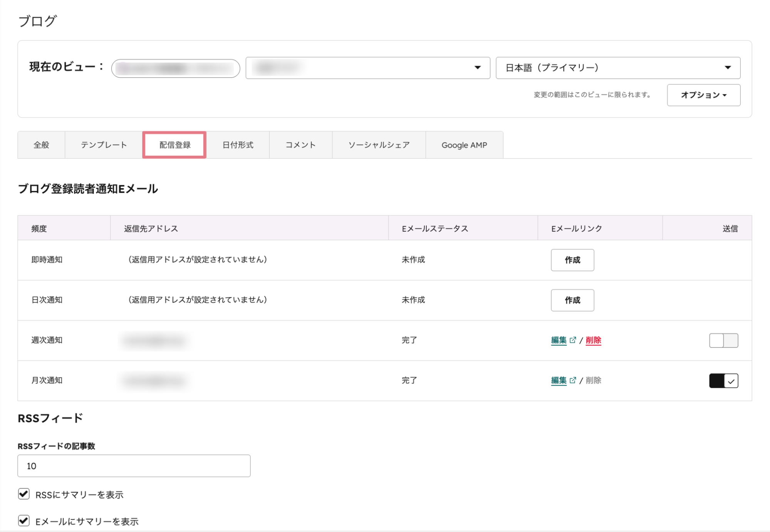The height and width of the screenshot is (532, 770).
Task: Uncheck RSSにサマリーを表示 checkbox
Action: coord(24,494)
